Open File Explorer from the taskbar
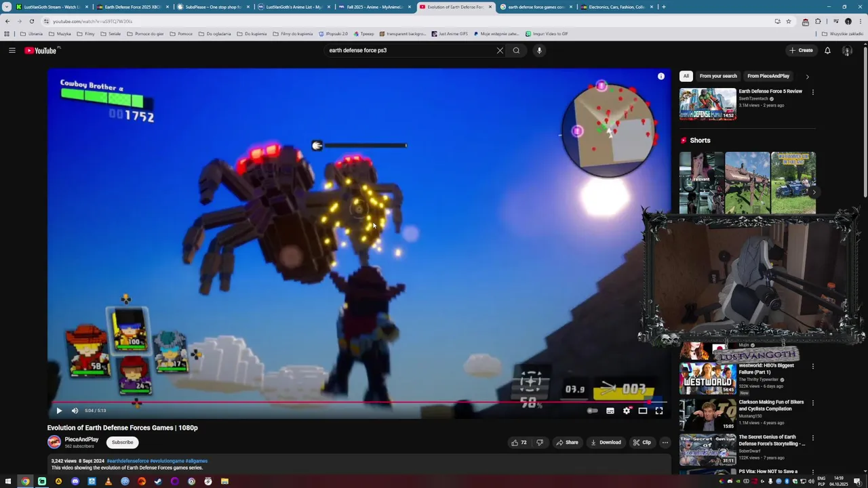The width and height of the screenshot is (868, 488). pos(224,481)
